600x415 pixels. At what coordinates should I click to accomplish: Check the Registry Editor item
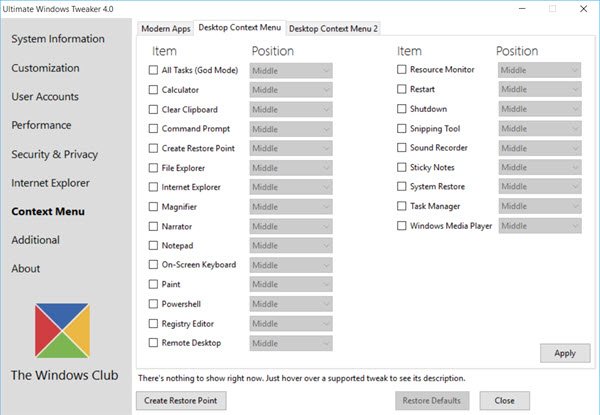[x=153, y=324]
